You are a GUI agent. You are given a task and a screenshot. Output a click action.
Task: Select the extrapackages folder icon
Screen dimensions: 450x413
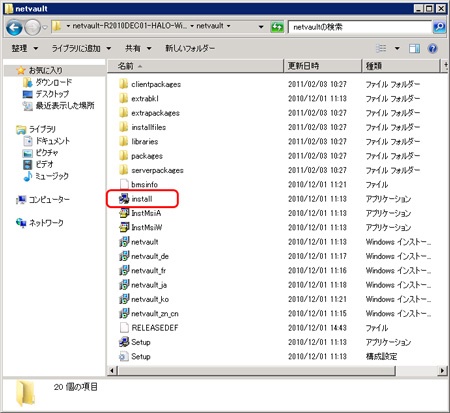point(124,113)
